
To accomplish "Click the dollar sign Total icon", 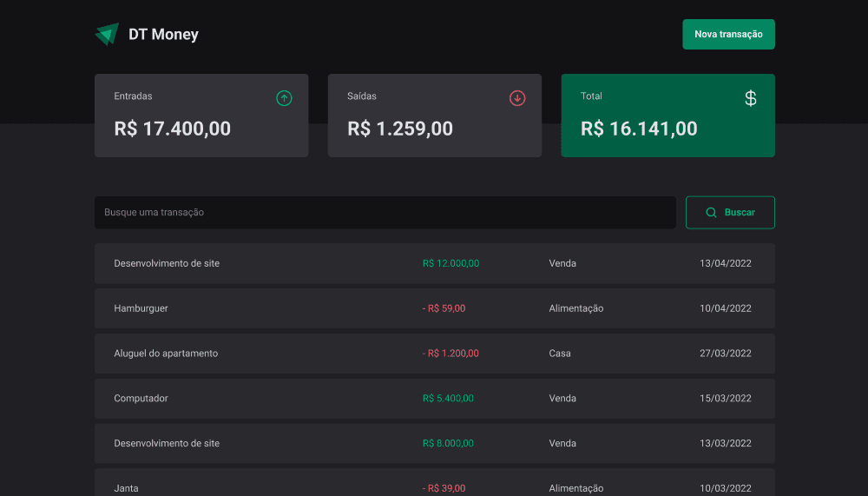I will click(x=750, y=98).
